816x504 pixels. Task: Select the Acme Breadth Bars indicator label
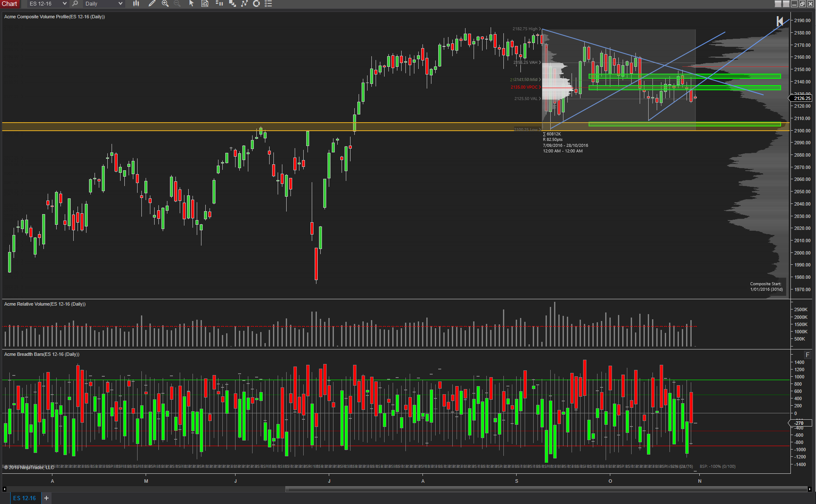pyautogui.click(x=42, y=354)
